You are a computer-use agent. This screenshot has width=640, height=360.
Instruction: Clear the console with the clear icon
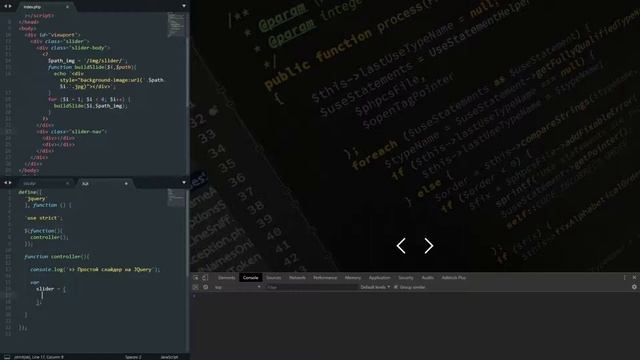(205, 287)
